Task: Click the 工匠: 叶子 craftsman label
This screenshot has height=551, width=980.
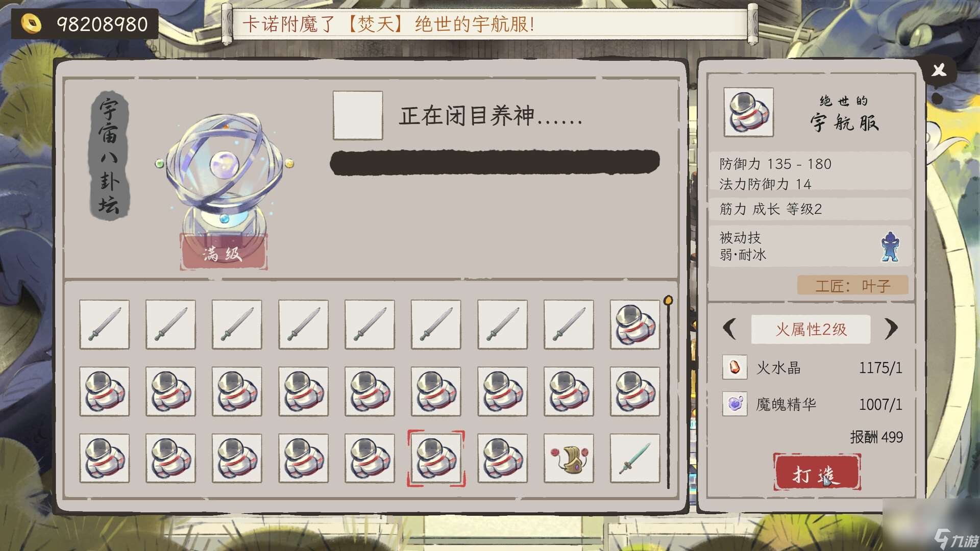Action: (853, 285)
